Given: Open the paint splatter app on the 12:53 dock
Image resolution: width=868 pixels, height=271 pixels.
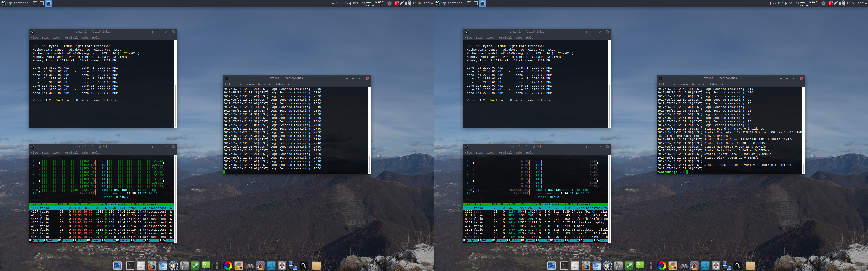Looking at the screenshot, I should pos(672,265).
